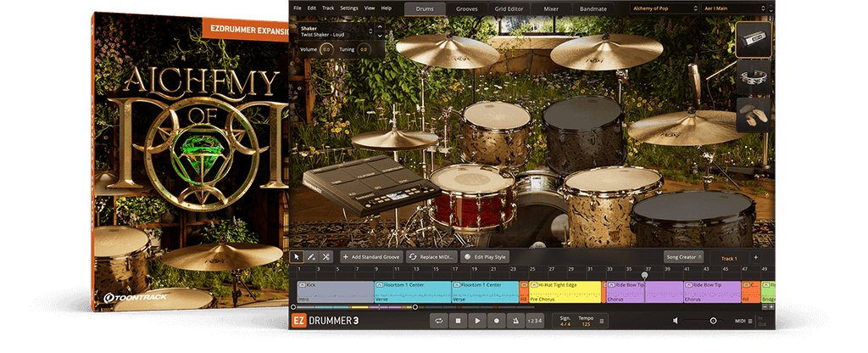
Task: Select the Hi-Hat Tight Edge Pre Chorus block
Action: tap(565, 292)
